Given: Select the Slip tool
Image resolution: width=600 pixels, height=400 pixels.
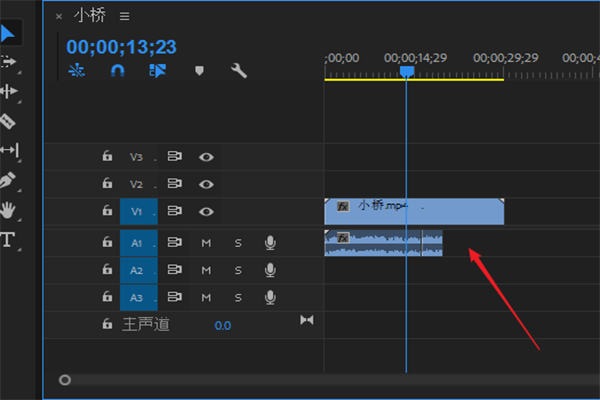Looking at the screenshot, I should (10, 150).
